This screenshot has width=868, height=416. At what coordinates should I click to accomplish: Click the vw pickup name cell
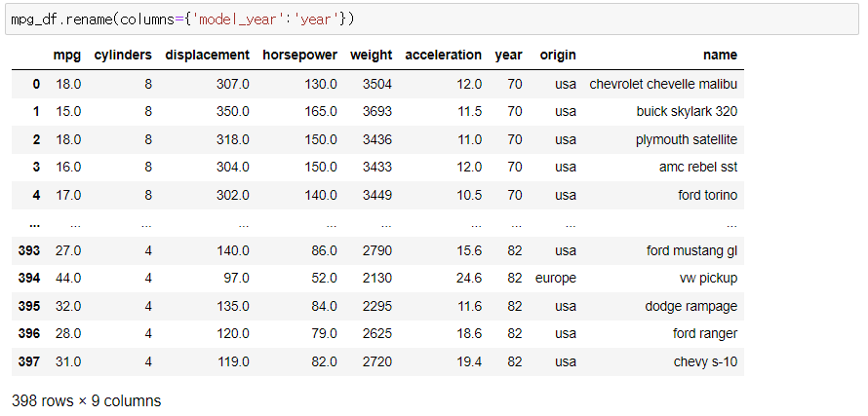click(x=709, y=279)
